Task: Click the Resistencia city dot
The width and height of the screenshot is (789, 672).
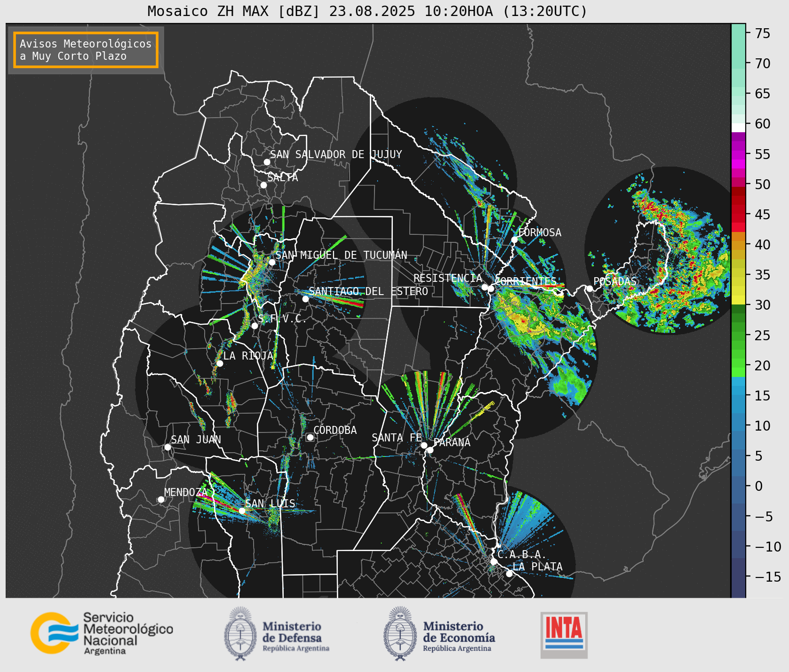Action: click(x=485, y=287)
